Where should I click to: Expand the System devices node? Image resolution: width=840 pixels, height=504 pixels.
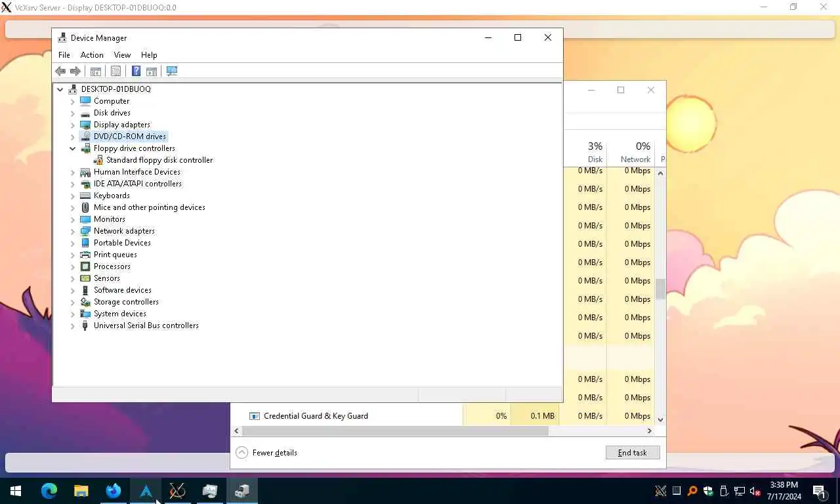tap(73, 314)
